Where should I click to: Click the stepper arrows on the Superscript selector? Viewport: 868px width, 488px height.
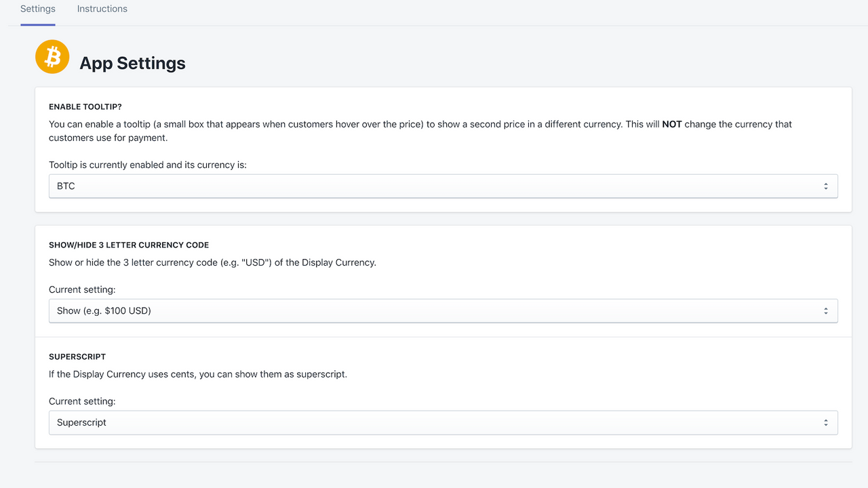click(826, 422)
